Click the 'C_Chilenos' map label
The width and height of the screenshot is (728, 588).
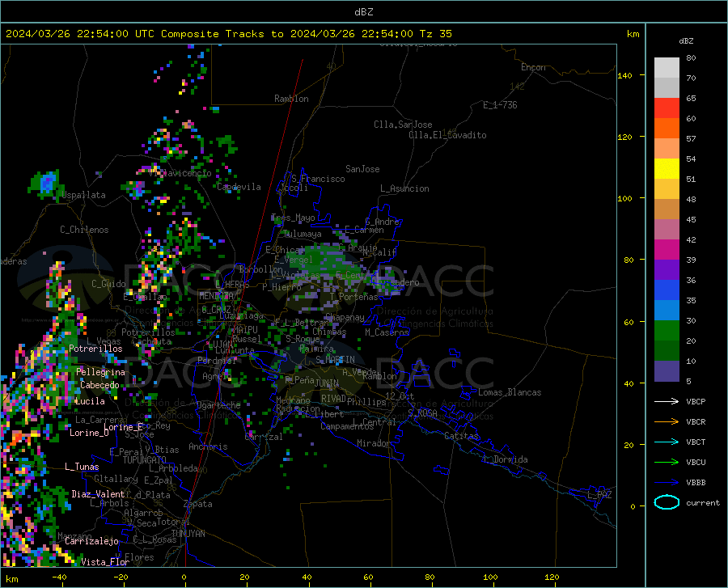point(84,230)
